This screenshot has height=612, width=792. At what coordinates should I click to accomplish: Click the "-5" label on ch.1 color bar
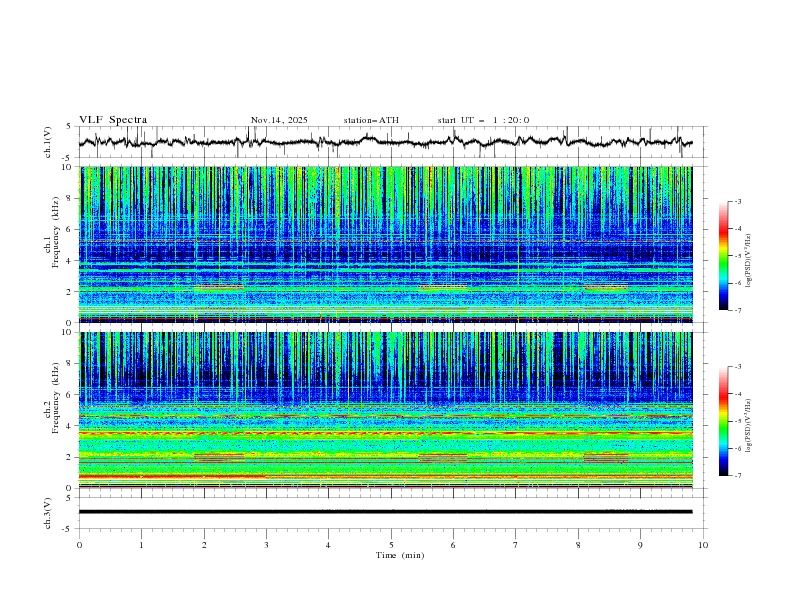737,256
